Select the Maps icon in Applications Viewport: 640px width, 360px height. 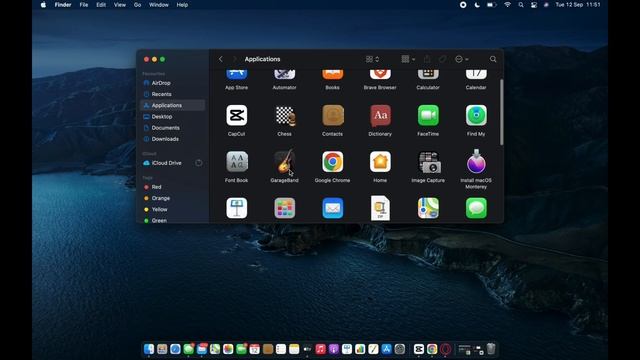(428, 208)
